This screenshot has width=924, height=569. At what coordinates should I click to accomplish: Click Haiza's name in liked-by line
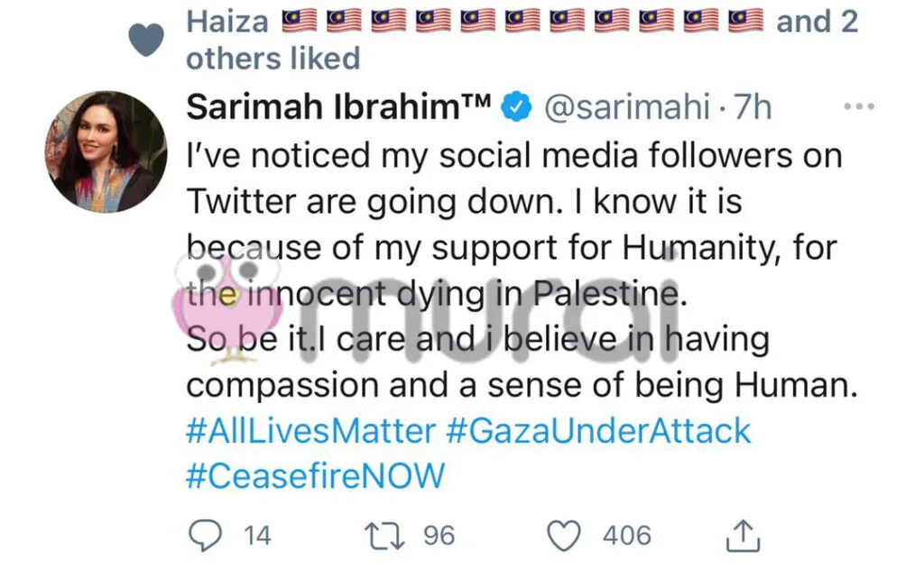pos(229,22)
